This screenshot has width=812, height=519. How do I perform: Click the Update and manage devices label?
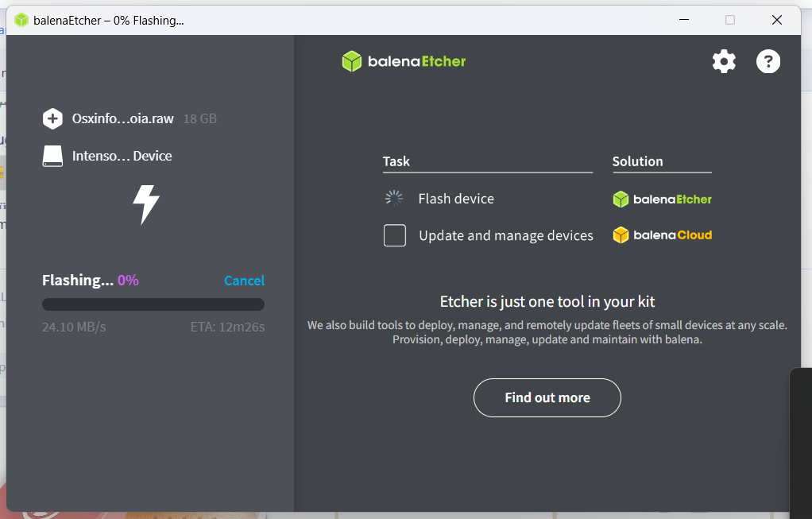pos(506,235)
